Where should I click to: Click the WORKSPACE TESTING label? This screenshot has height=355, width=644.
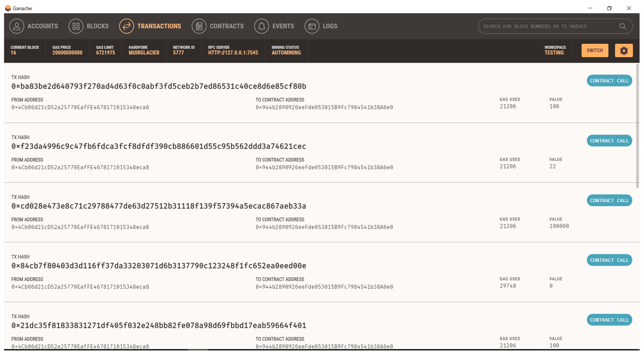[x=555, y=50]
